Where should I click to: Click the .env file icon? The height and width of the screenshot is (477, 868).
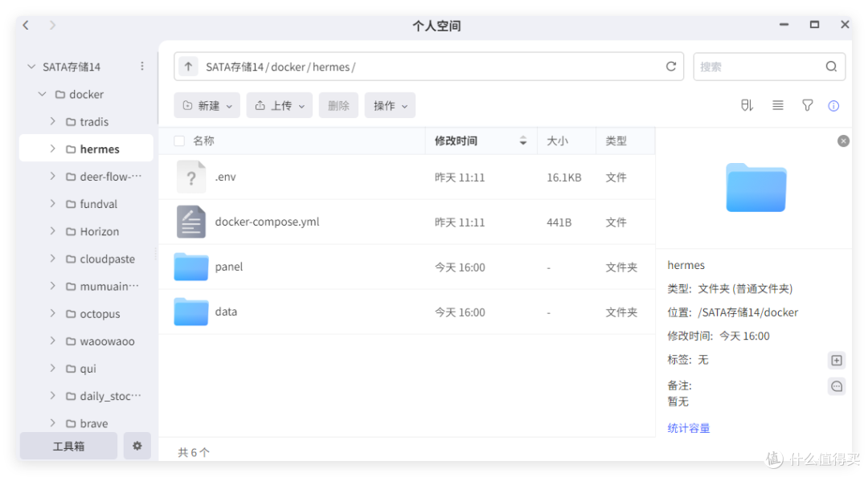tap(191, 177)
